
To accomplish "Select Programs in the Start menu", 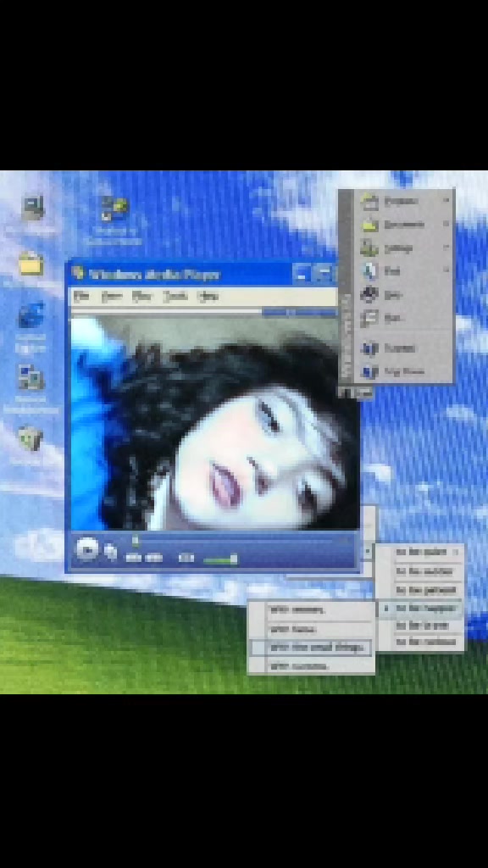I will (403, 202).
